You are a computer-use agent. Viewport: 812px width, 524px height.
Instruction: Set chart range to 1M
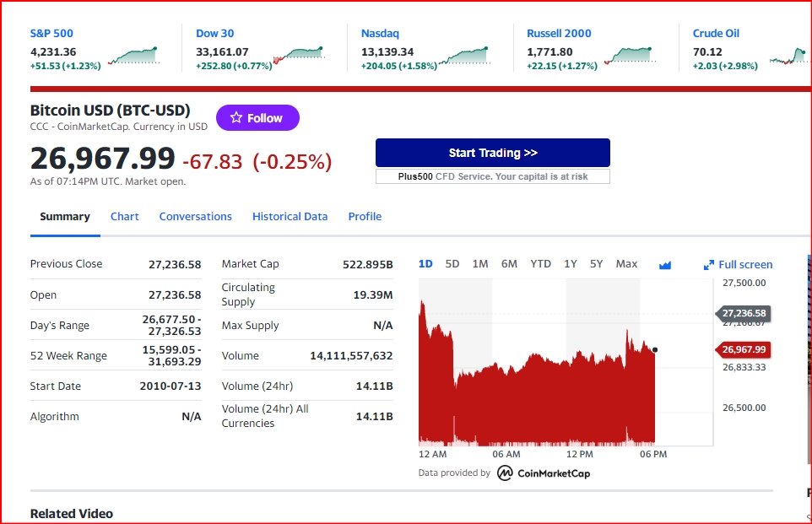(480, 264)
